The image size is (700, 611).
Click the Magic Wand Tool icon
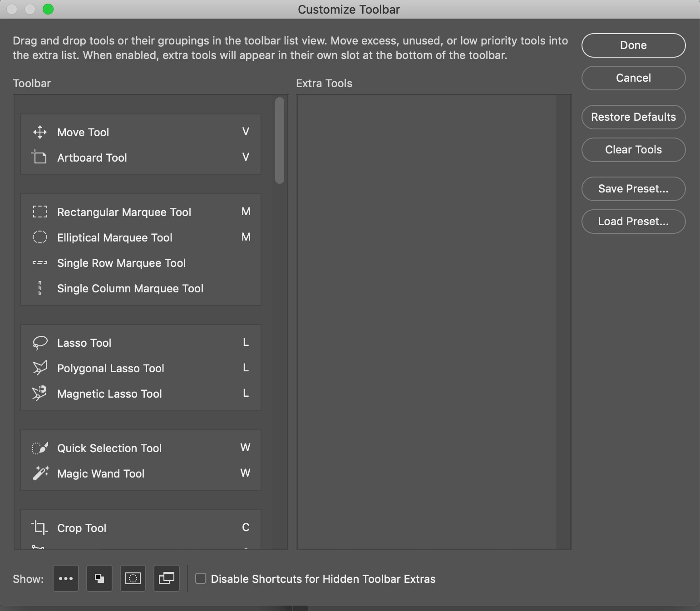tap(40, 473)
